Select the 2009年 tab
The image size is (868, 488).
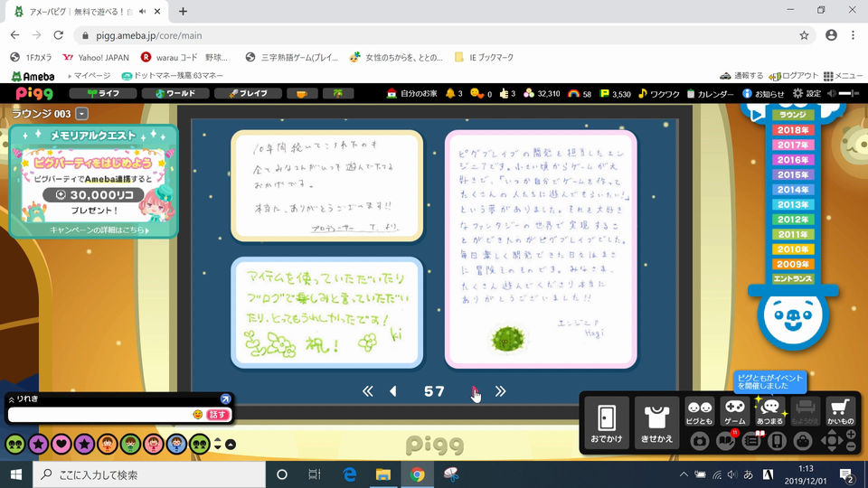click(793, 265)
